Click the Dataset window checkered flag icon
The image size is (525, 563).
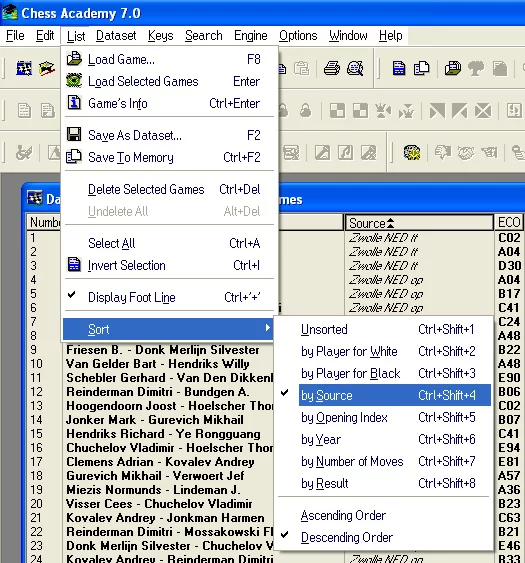(x=35, y=198)
